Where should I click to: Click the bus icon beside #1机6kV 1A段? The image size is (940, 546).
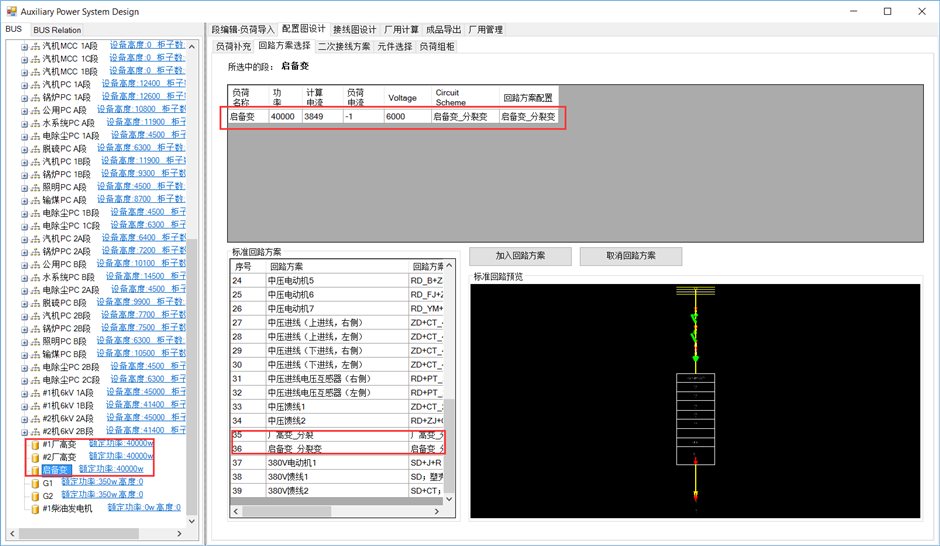[35, 393]
